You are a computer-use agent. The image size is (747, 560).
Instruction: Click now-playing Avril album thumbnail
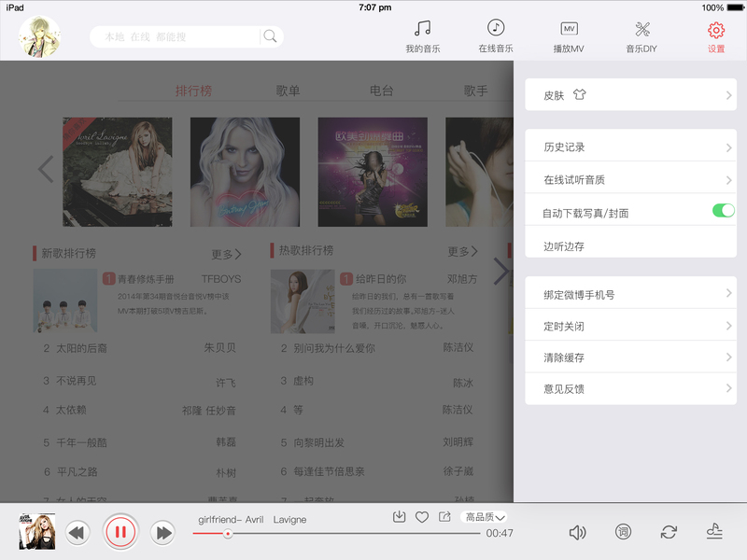tap(36, 531)
